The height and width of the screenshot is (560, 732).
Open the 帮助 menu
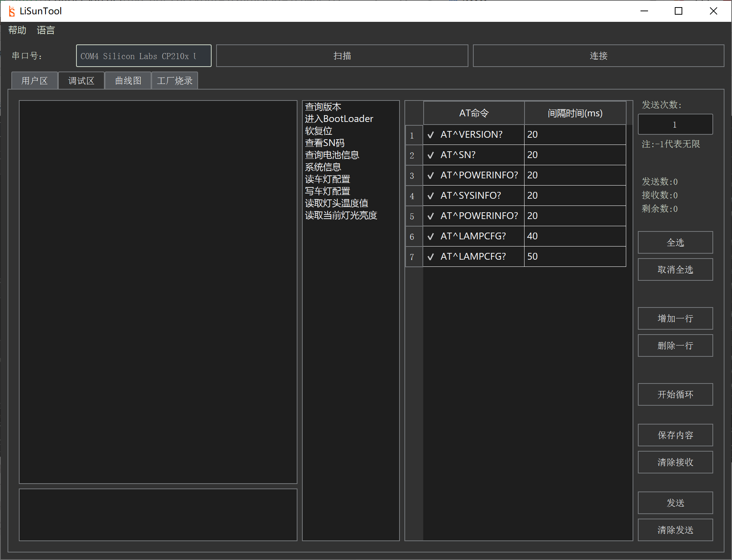click(17, 30)
